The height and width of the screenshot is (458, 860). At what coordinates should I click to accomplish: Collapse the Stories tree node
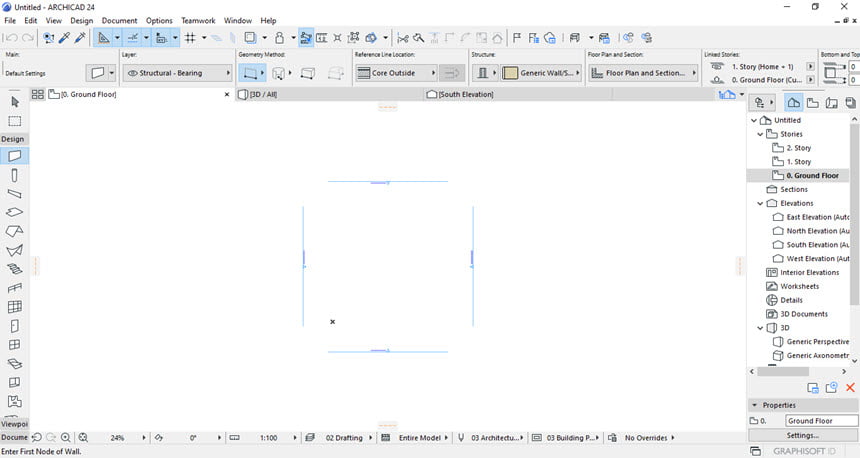tap(760, 134)
